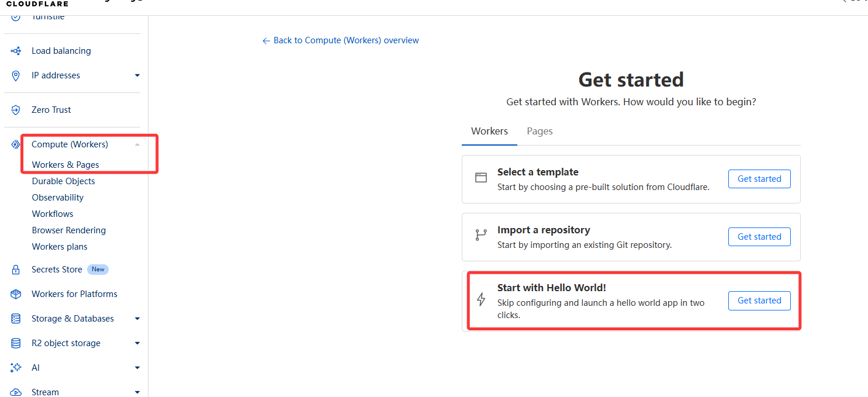Open Observability menu item

[x=58, y=198]
